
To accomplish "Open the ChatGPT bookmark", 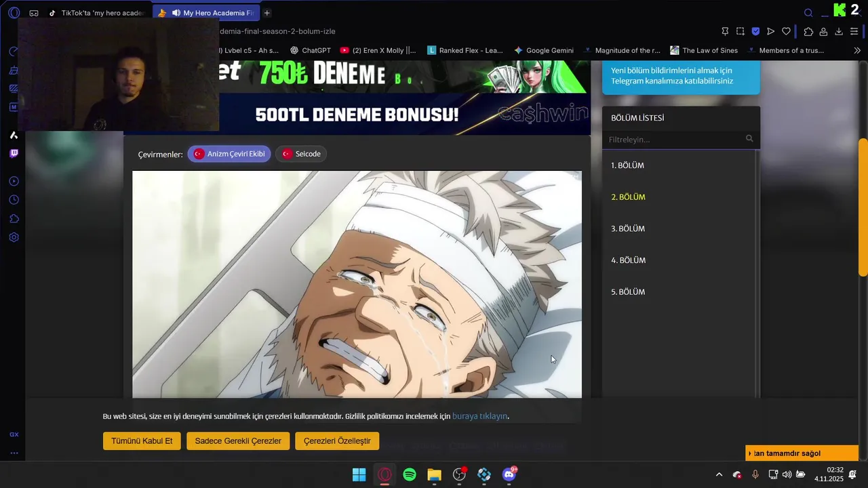I will pyautogui.click(x=310, y=50).
